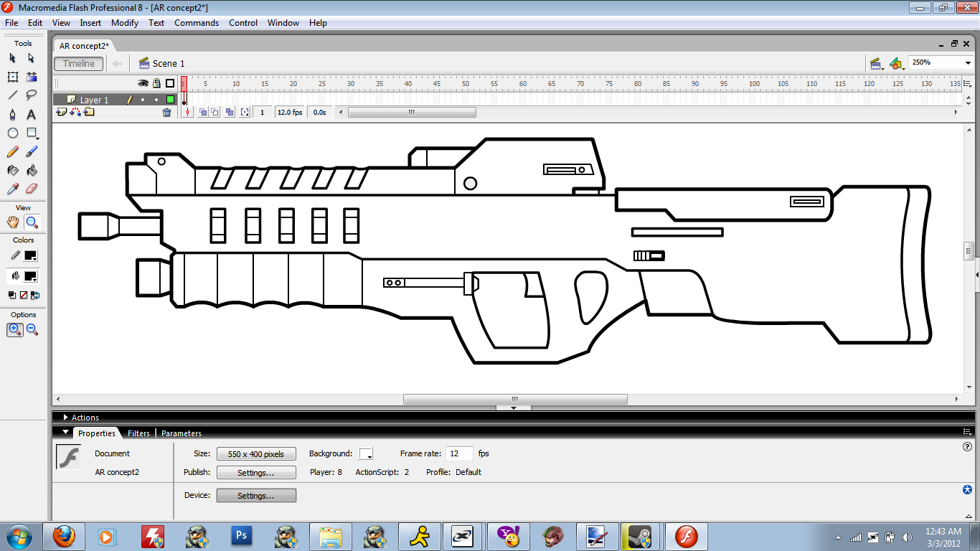Switch to the Filters tab
The image size is (980, 551).
[x=138, y=433]
